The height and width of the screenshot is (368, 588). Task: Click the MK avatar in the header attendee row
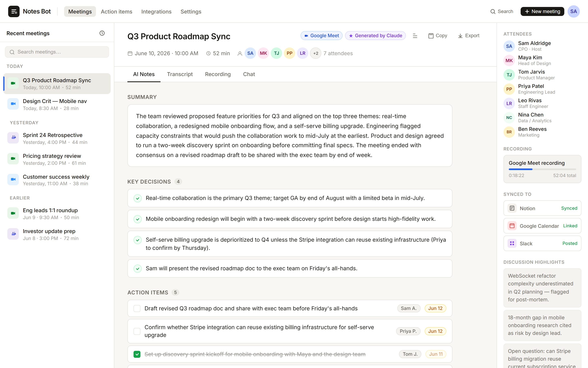point(263,53)
